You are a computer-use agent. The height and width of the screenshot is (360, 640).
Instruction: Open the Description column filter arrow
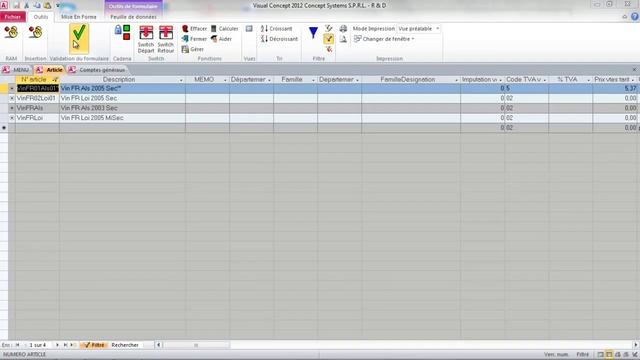181,80
